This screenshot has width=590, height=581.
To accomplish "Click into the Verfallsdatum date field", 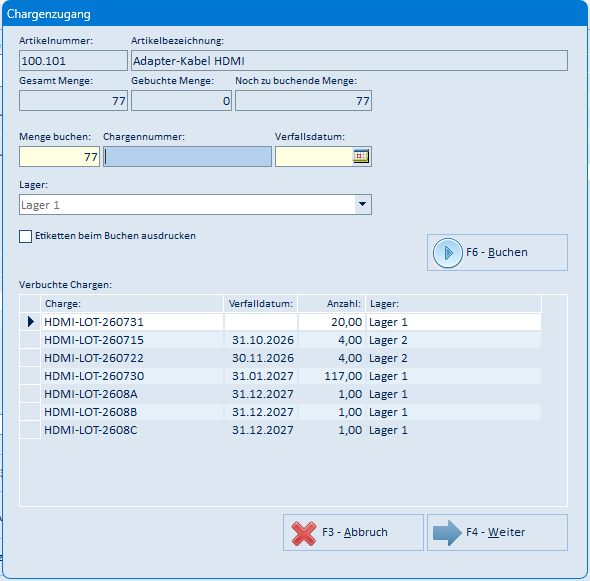I will 314,157.
